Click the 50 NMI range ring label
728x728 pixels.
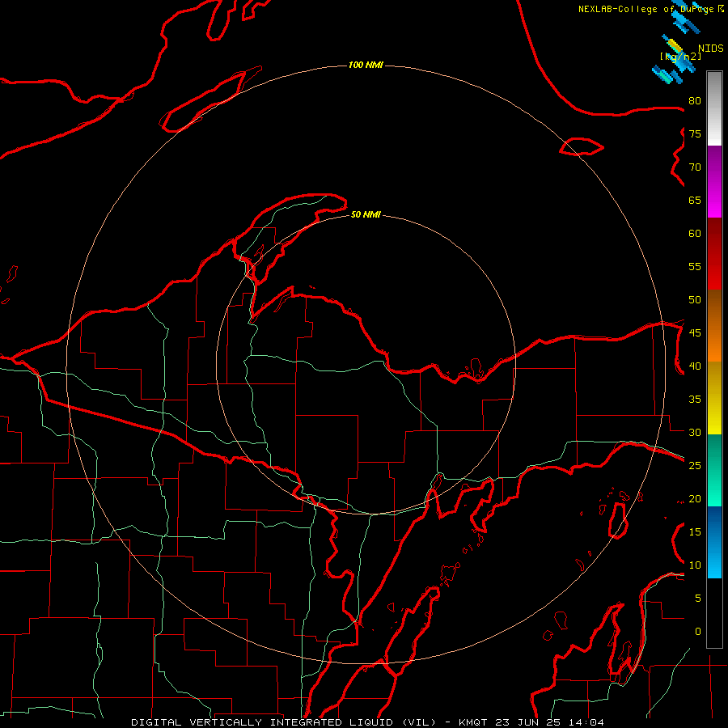pyautogui.click(x=366, y=214)
